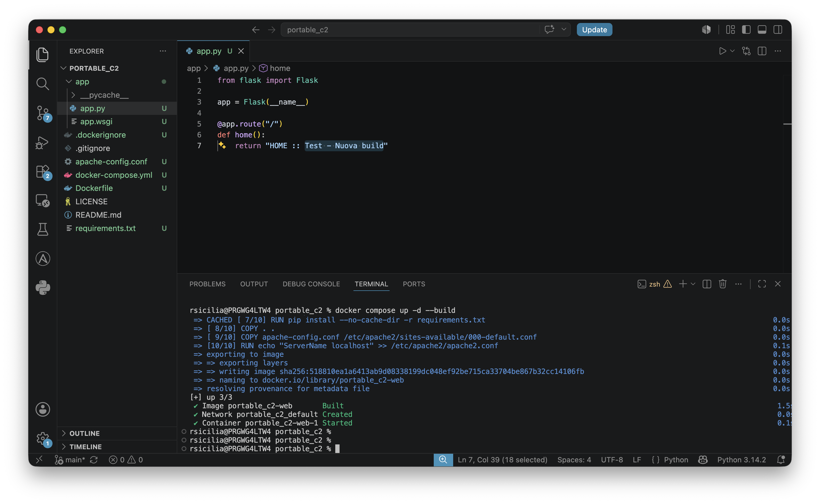Expand the OUTLINE section
Screen dimensions: 820x504
pyautogui.click(x=64, y=433)
